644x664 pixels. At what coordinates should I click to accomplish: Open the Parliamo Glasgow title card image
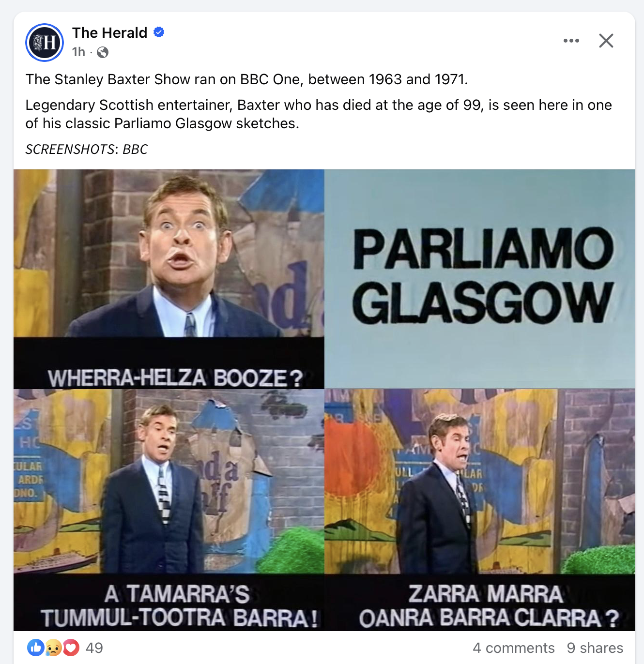pyautogui.click(x=480, y=279)
